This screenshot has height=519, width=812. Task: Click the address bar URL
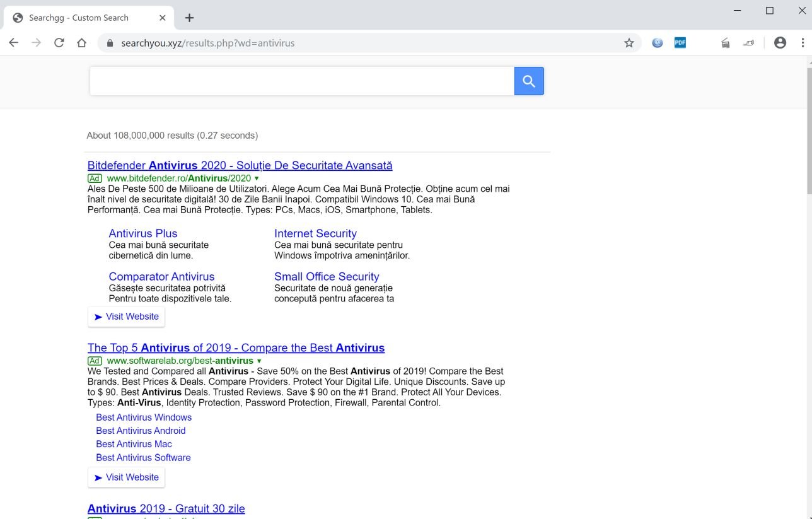(208, 43)
